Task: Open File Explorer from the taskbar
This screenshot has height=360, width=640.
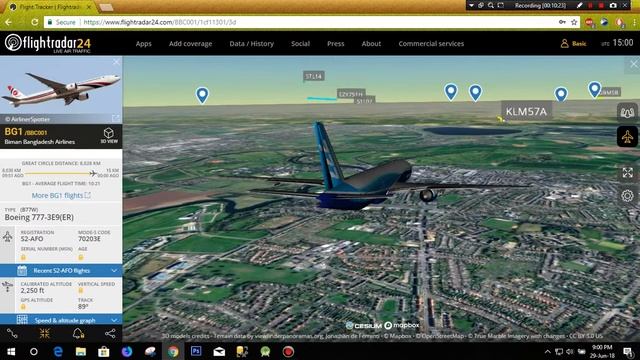Action: pos(81,351)
